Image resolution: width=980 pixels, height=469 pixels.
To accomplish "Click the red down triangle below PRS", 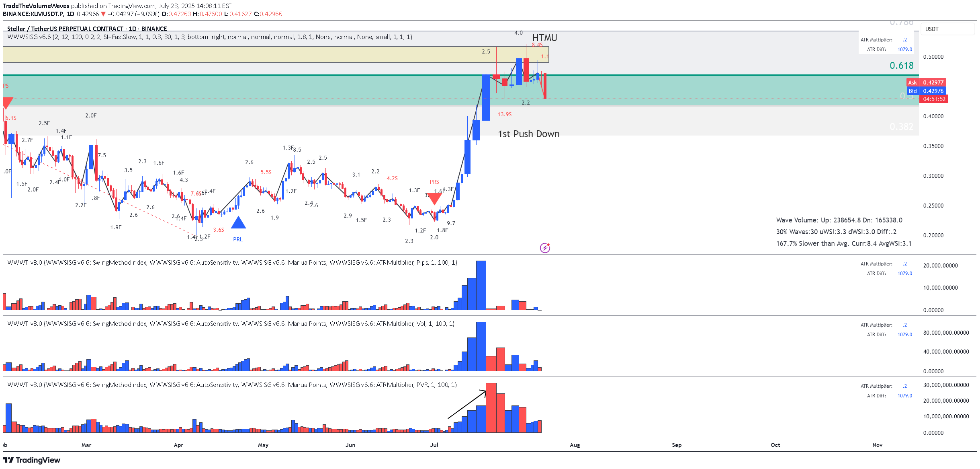I will (x=434, y=199).
